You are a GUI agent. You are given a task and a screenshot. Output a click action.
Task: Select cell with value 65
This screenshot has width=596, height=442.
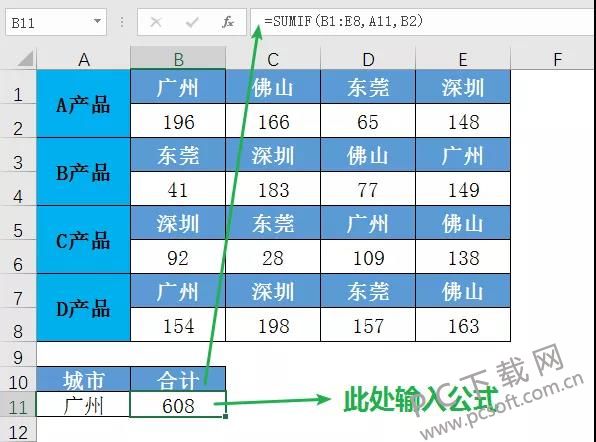click(368, 121)
